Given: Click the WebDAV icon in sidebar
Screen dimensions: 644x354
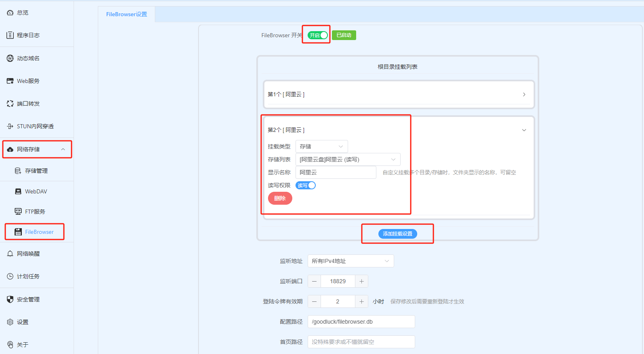Looking at the screenshot, I should point(18,191).
